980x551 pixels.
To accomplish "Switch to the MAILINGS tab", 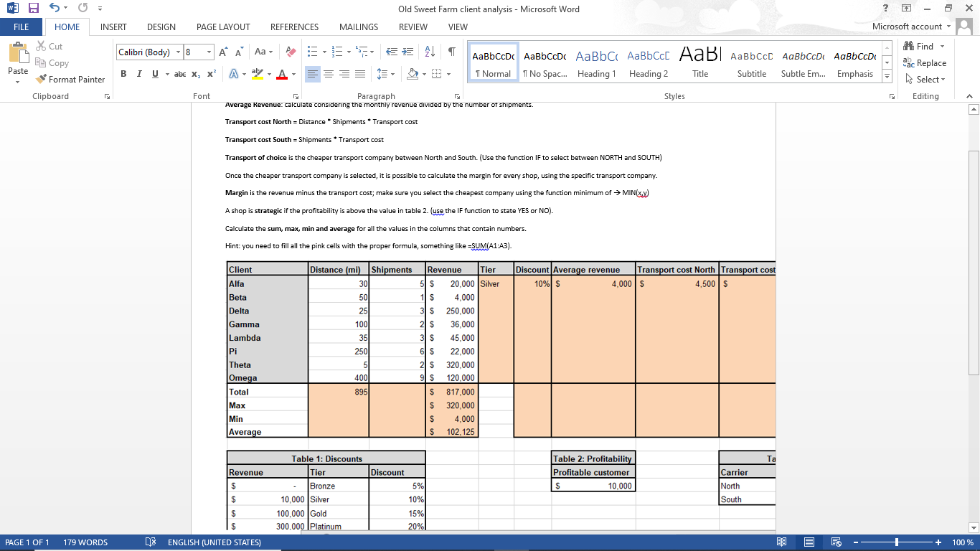I will tap(358, 27).
